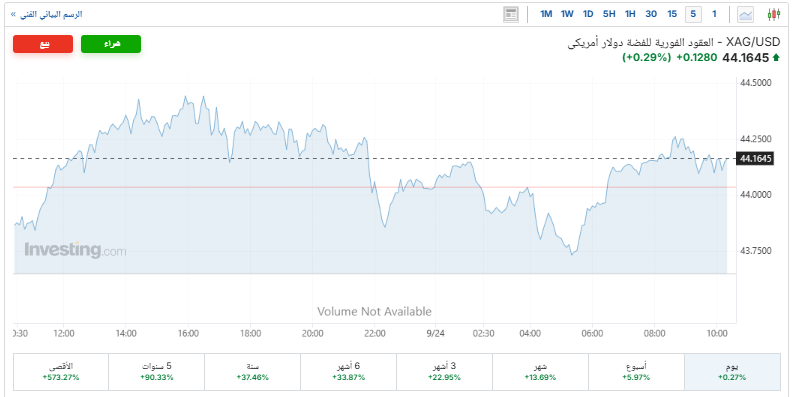Set chart interval to 1M

click(546, 14)
